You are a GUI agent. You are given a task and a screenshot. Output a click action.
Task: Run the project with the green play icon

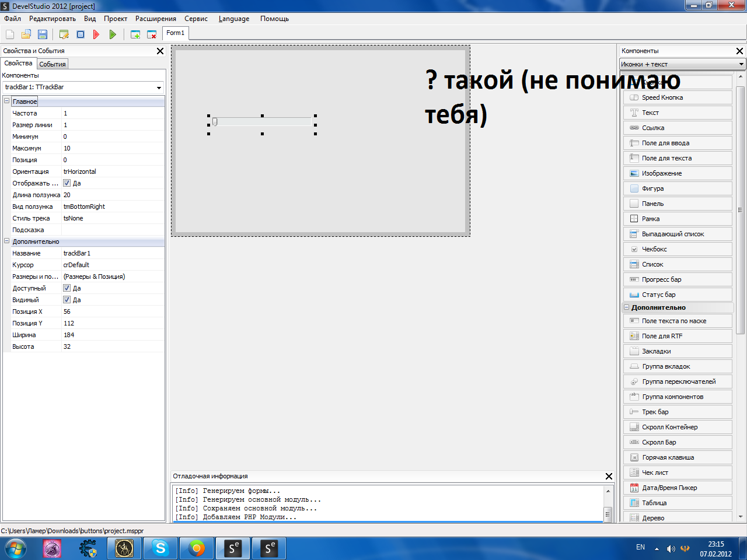pos(113,34)
